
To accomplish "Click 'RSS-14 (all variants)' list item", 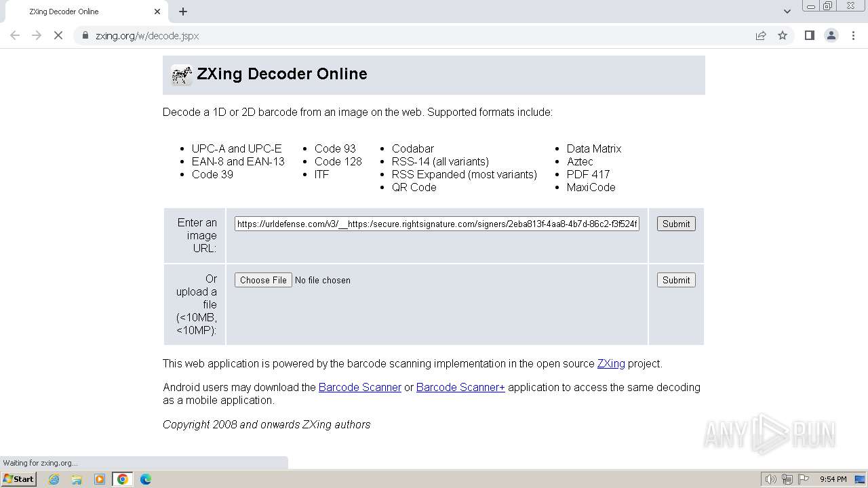I will (440, 161).
